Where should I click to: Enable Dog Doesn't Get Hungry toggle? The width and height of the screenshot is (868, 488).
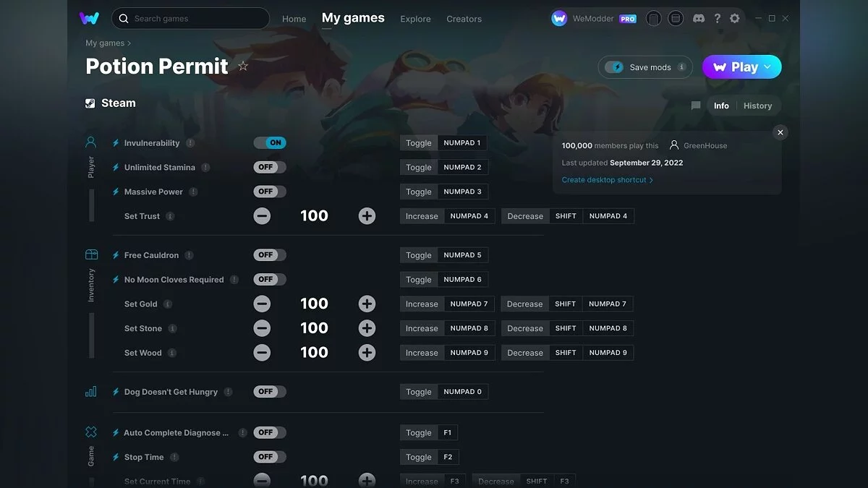[x=270, y=392]
